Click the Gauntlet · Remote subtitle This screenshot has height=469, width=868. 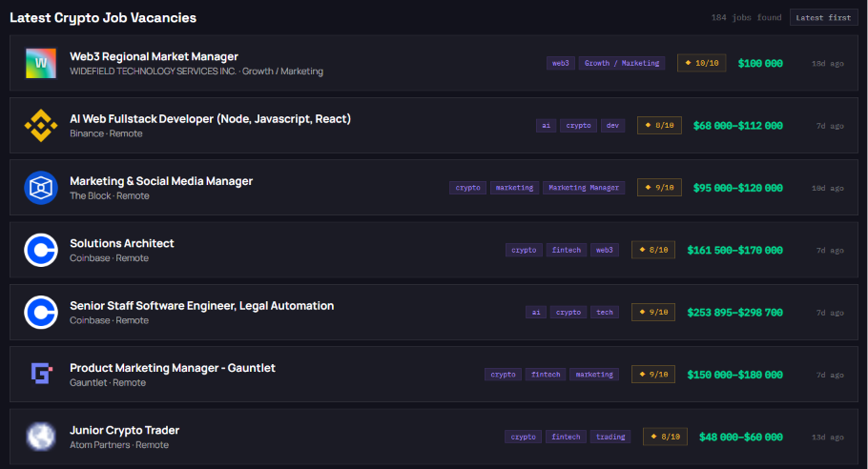[x=108, y=382]
